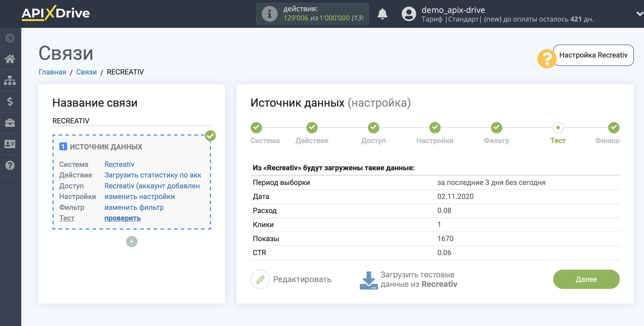
Task: Add new block with plus button
Action: click(x=132, y=242)
